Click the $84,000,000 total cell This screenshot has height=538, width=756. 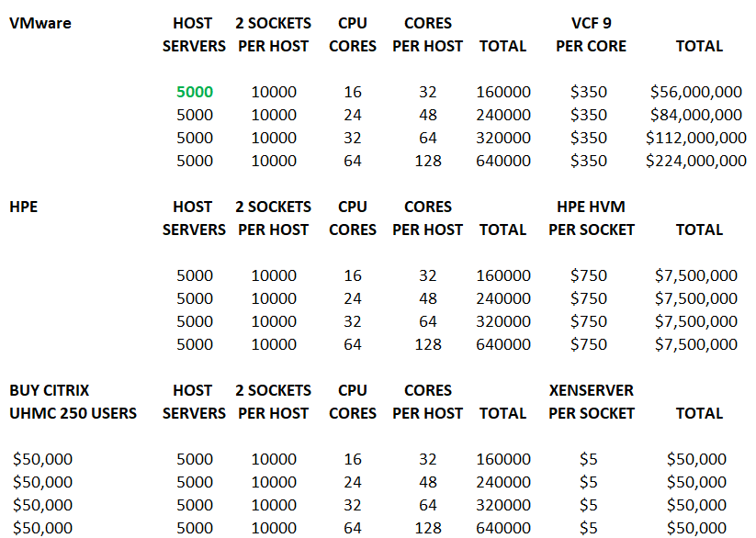[x=695, y=115]
